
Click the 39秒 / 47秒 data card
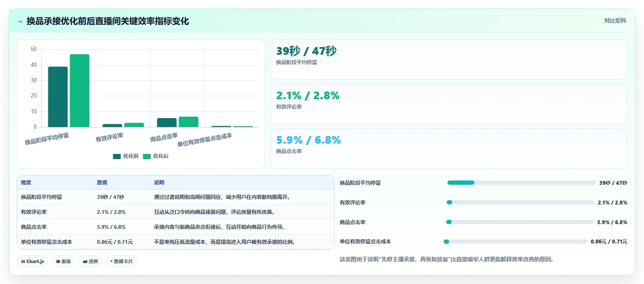(449, 59)
